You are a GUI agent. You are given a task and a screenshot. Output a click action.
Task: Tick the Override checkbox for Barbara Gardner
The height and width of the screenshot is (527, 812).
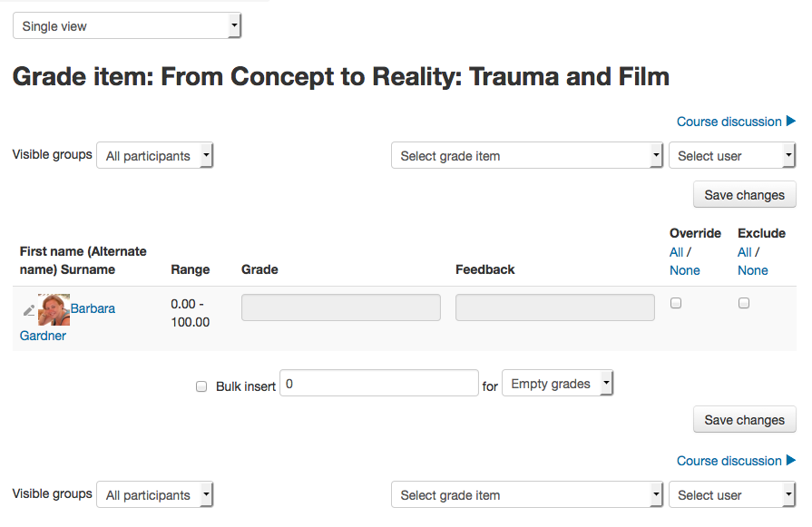[676, 303]
